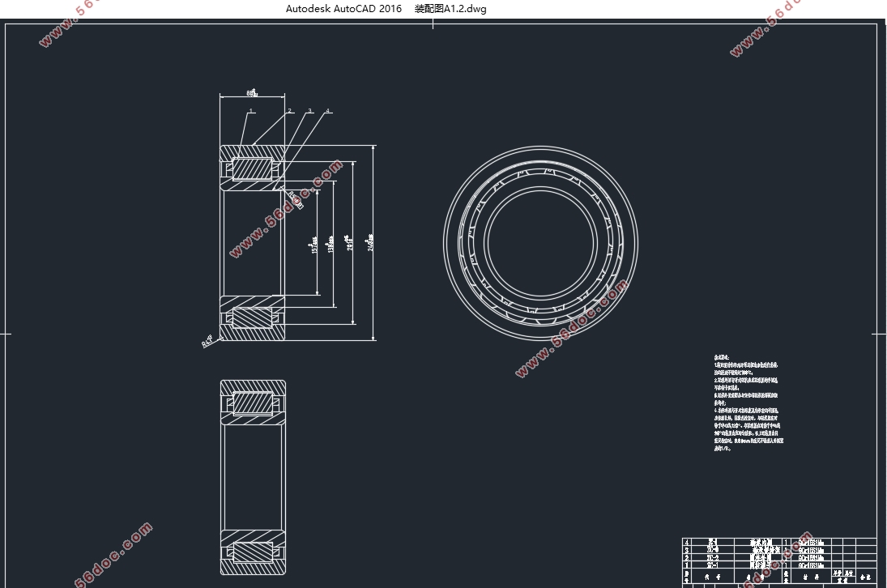
Task: Click the 201 vertical dimension text
Action: click(x=350, y=243)
